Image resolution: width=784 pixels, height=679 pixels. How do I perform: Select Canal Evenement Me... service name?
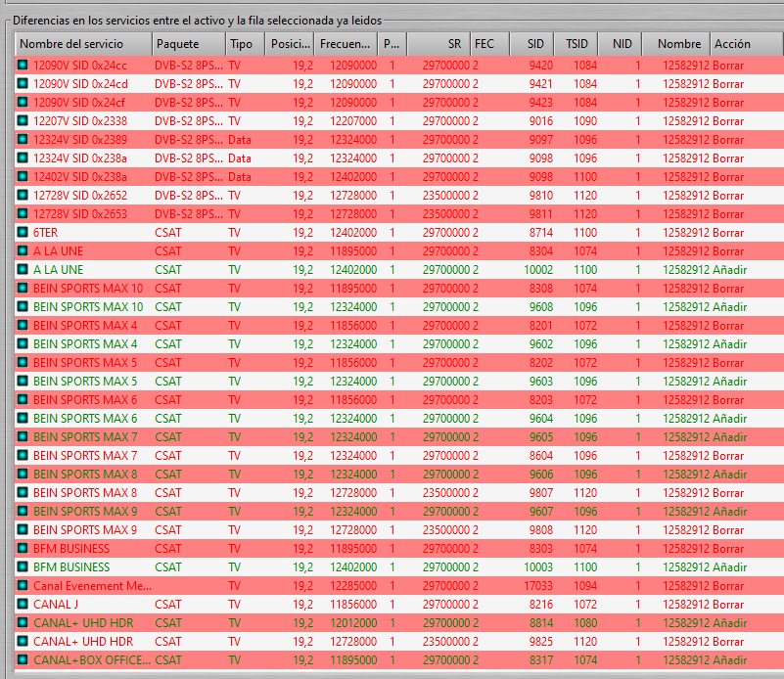(x=92, y=585)
